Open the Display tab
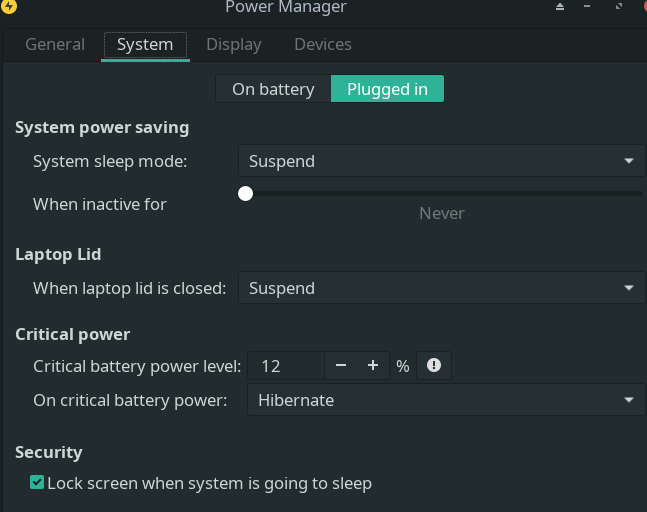 pyautogui.click(x=233, y=45)
